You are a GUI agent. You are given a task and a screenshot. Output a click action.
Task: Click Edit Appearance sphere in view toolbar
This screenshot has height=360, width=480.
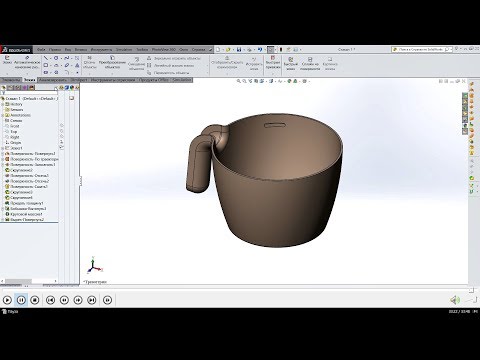pos(289,81)
